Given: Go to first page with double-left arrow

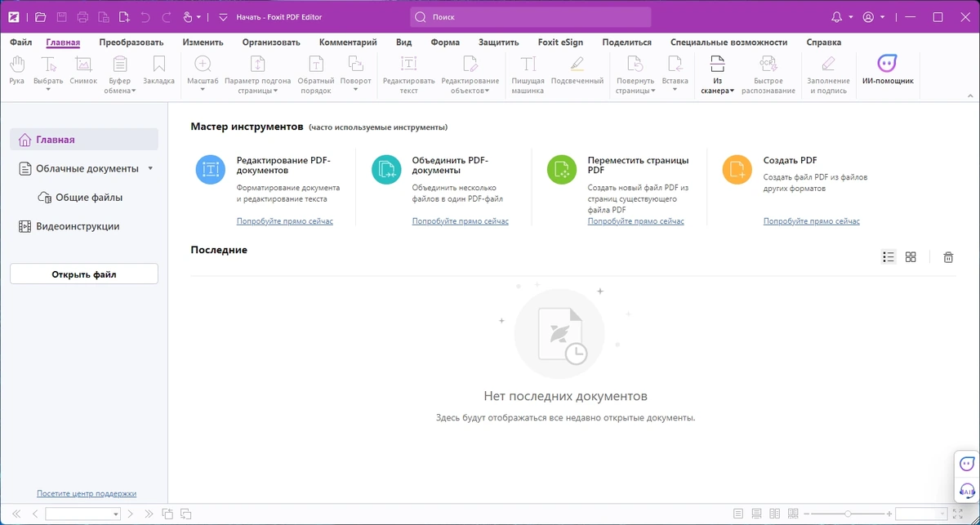Looking at the screenshot, I should [x=16, y=514].
